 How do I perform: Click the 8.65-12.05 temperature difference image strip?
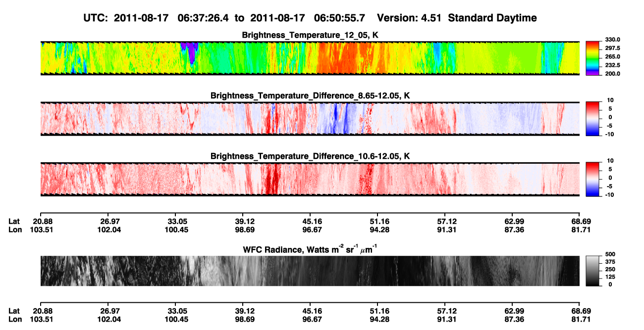(310, 118)
